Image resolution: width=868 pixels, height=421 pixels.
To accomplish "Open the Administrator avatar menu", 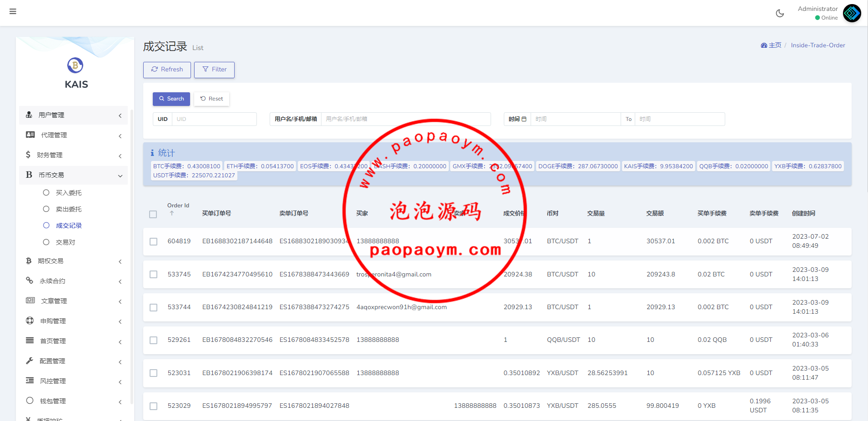I will [852, 13].
